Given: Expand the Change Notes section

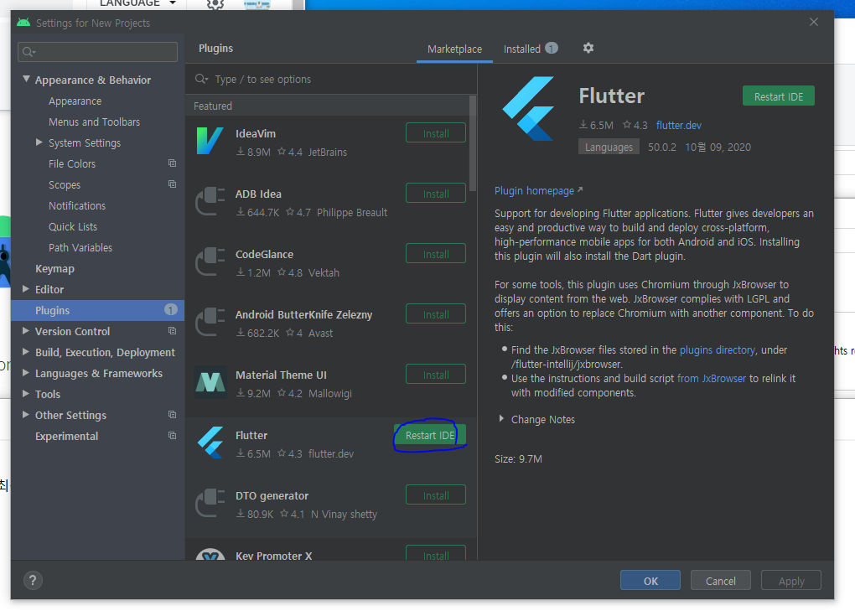Looking at the screenshot, I should pyautogui.click(x=501, y=419).
